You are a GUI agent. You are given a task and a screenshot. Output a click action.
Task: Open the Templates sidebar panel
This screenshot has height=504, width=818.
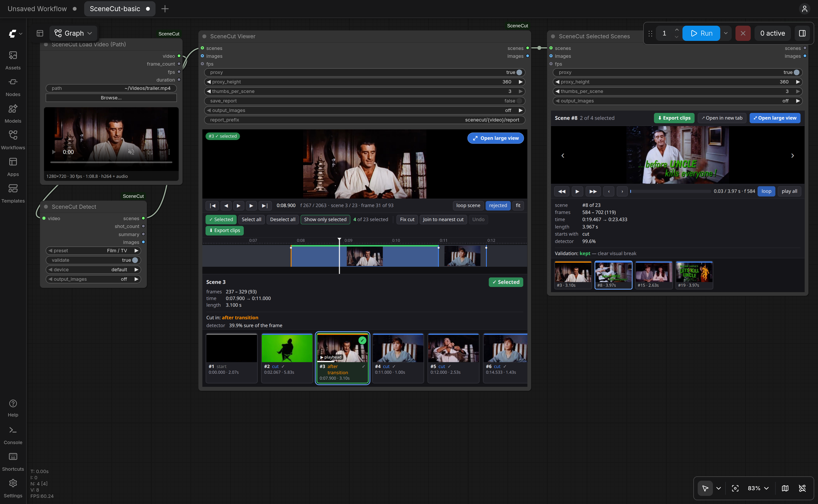tap(13, 194)
